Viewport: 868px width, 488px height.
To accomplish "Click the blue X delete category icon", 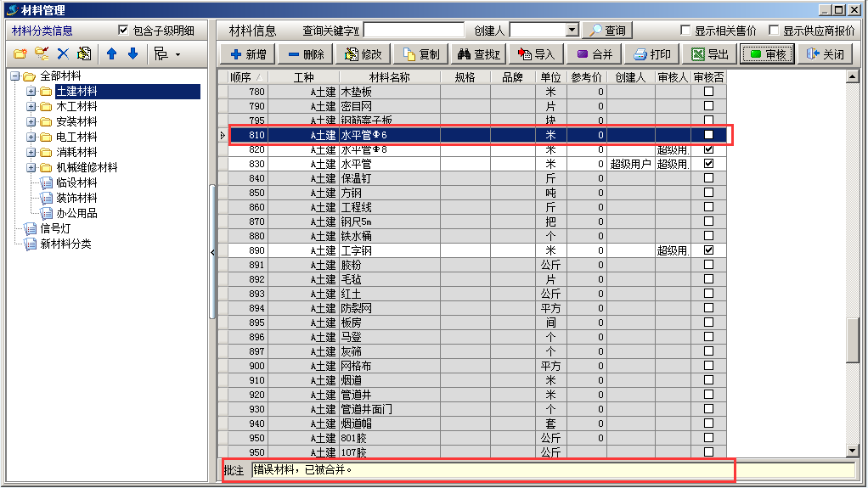I will coord(63,54).
